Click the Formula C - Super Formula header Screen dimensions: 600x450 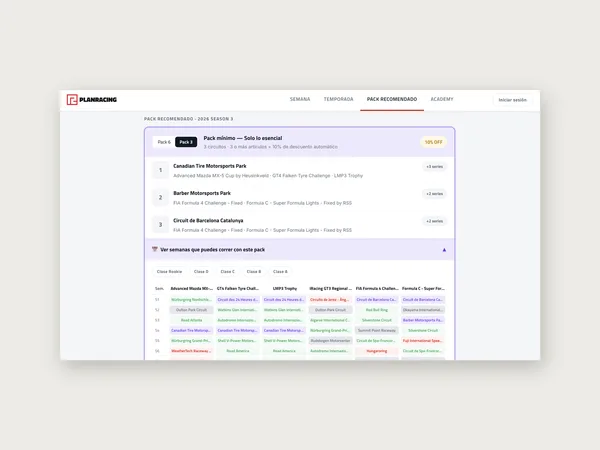click(x=423, y=289)
